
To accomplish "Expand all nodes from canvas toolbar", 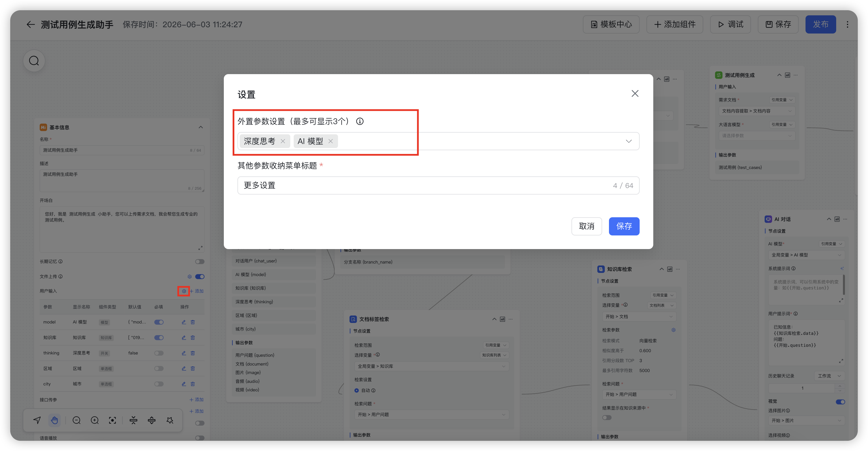I will pyautogui.click(x=152, y=420).
